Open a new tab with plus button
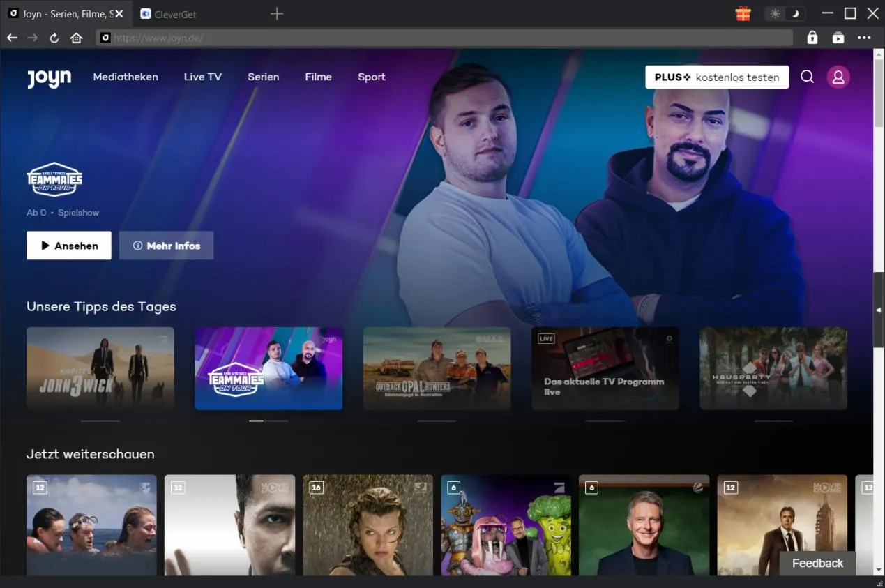Image resolution: width=885 pixels, height=588 pixels. click(277, 13)
